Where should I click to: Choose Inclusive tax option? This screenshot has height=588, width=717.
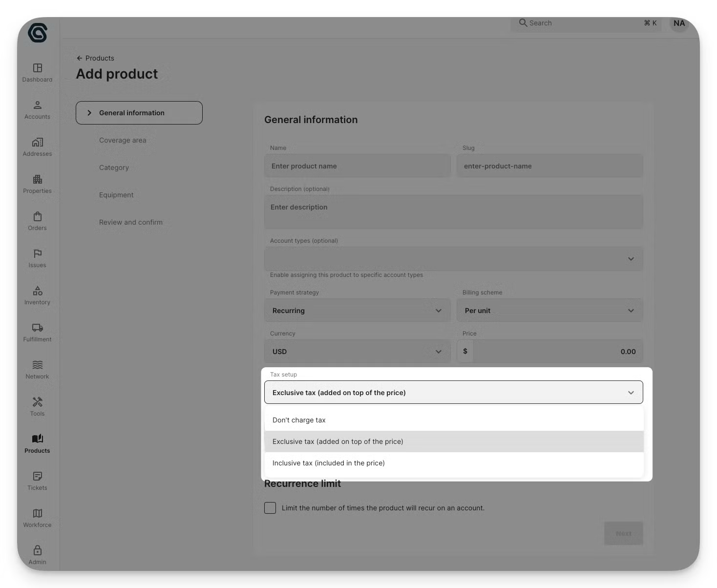point(454,463)
